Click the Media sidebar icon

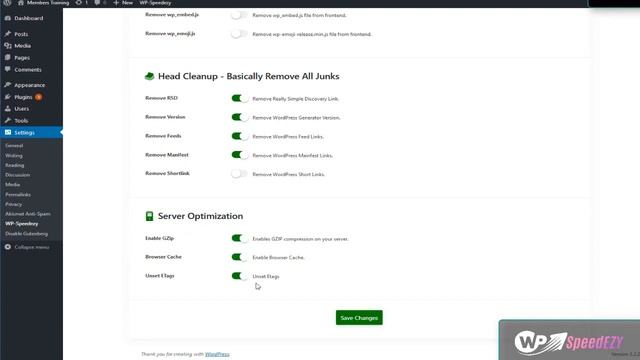tap(8, 46)
